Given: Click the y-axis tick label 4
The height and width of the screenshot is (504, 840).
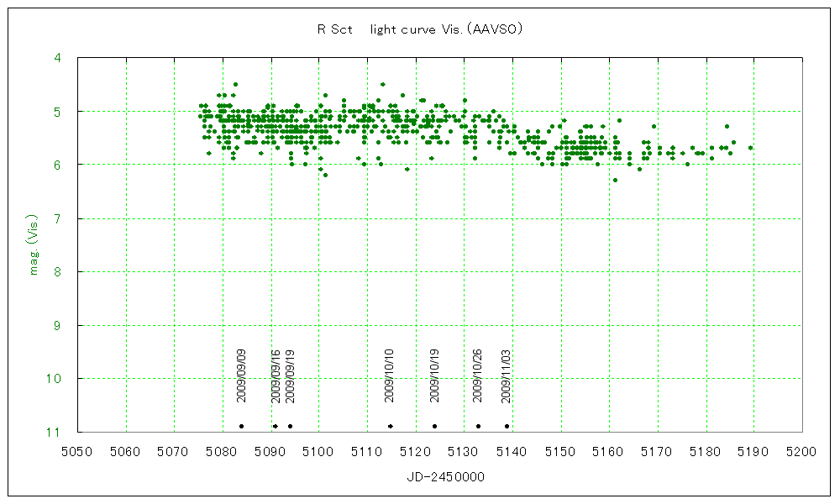Looking at the screenshot, I should tap(57, 58).
